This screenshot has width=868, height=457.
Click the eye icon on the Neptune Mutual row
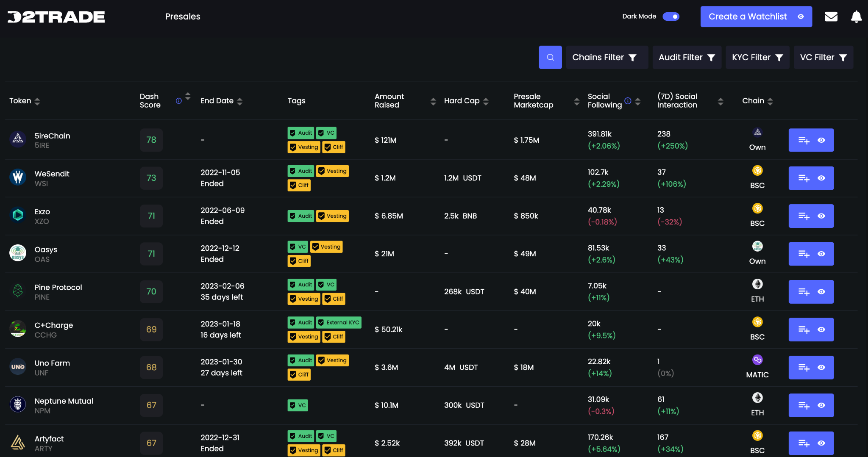[x=821, y=405]
